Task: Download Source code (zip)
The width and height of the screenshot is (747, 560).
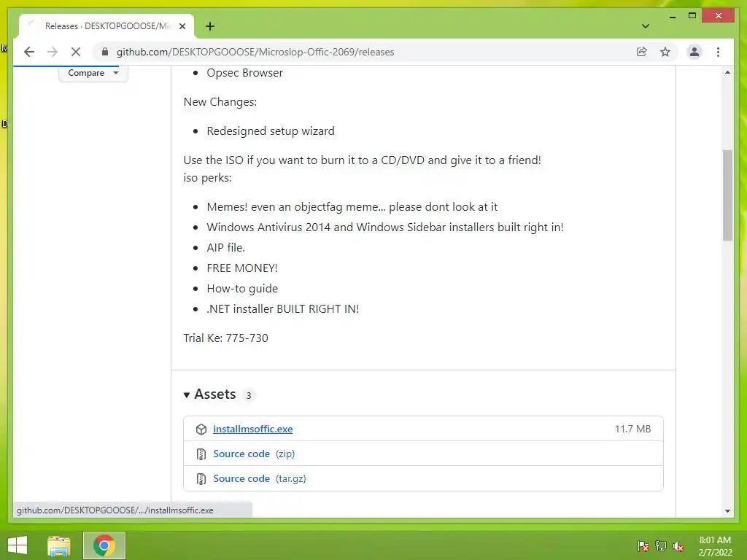Action: [x=254, y=454]
